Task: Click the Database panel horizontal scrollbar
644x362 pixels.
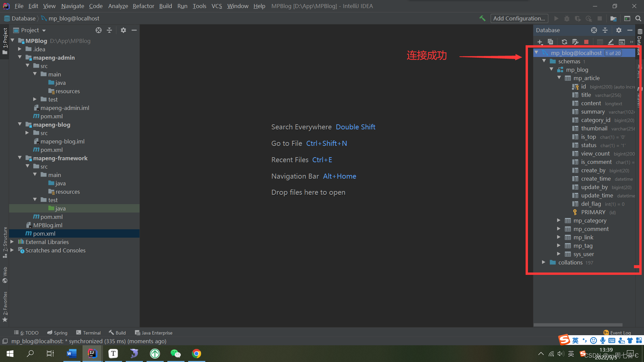Action: point(578,325)
